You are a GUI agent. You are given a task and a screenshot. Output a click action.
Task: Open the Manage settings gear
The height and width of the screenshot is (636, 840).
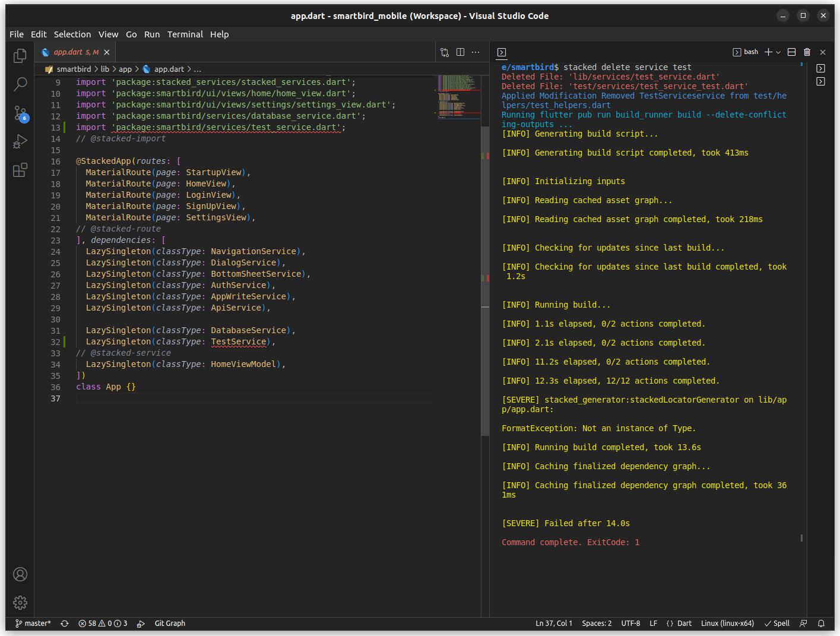(x=20, y=602)
